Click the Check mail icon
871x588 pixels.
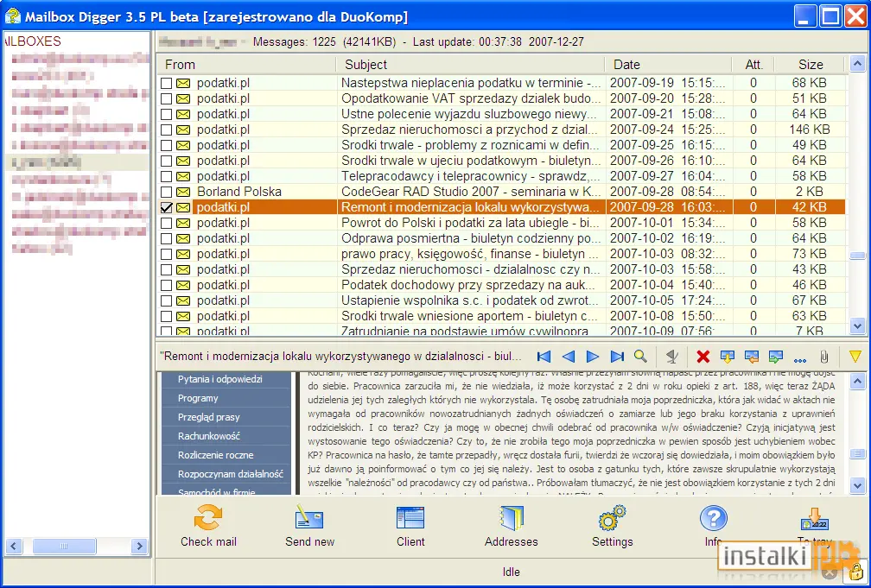[208, 525]
